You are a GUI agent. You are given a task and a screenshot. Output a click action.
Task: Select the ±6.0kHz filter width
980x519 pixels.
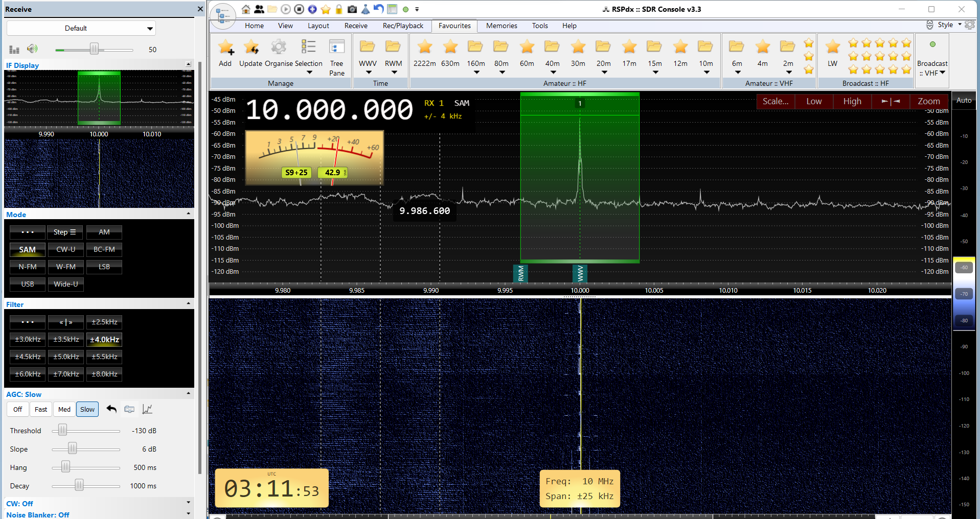[28, 374]
